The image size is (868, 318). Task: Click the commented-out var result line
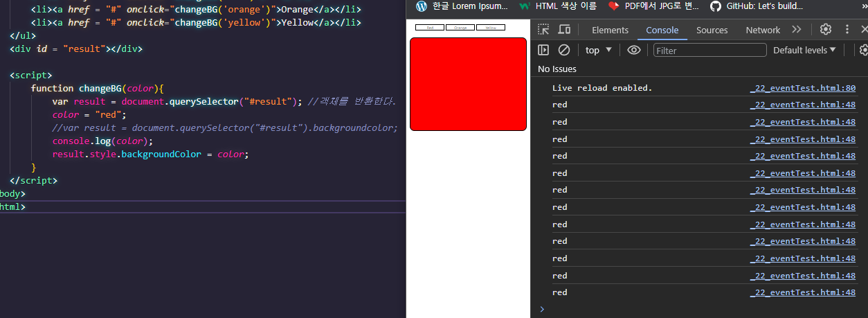pyautogui.click(x=225, y=127)
